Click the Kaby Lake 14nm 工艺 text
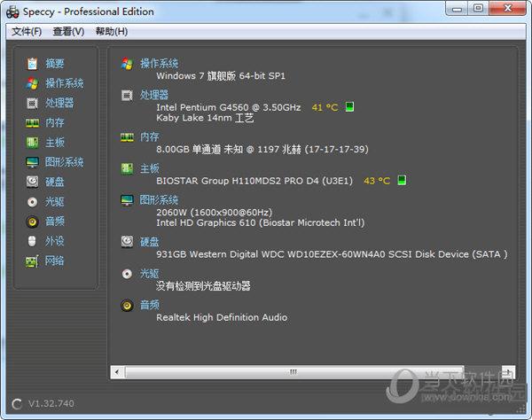The image size is (532, 420). pos(205,118)
